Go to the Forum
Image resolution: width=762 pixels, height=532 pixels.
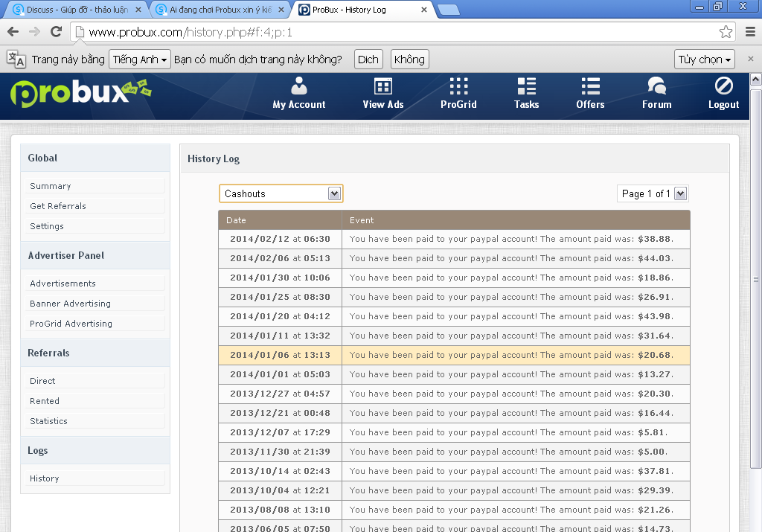tap(656, 93)
